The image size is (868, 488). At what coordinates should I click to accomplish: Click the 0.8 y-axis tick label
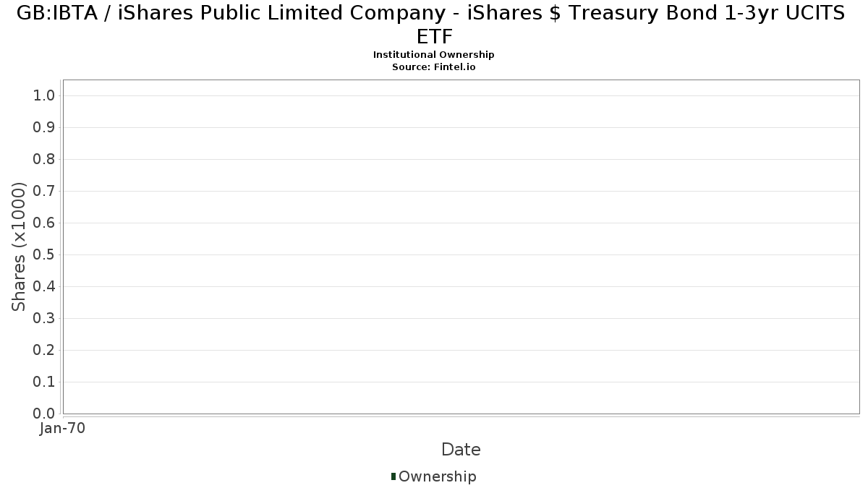pos(45,160)
